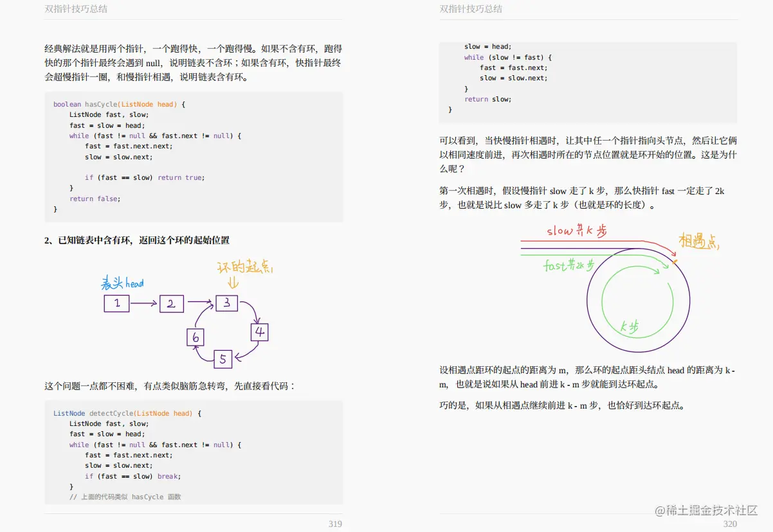Select the detectCycle function name in code

coord(112,413)
